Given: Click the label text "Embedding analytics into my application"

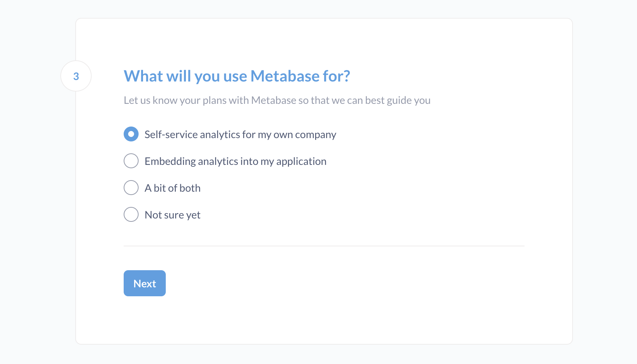Looking at the screenshot, I should coord(235,161).
